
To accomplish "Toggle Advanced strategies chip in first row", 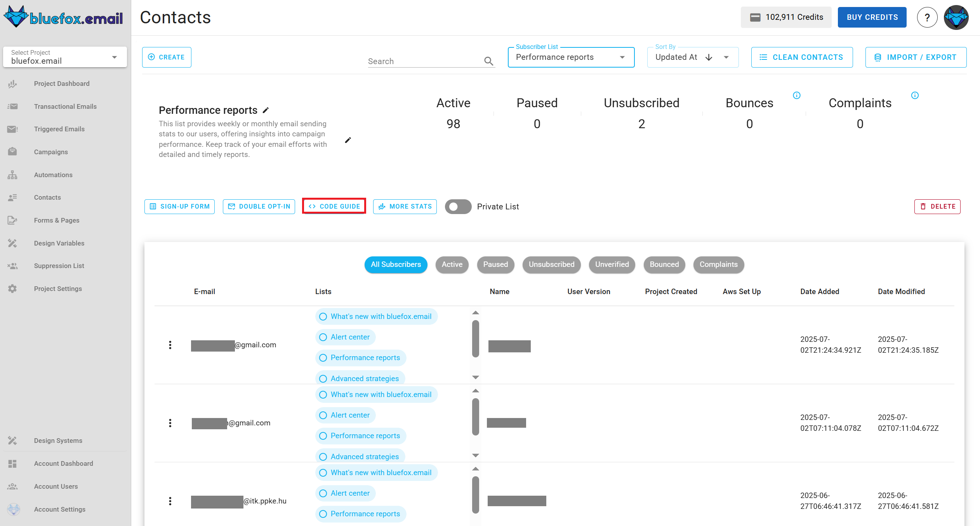I will click(x=360, y=378).
